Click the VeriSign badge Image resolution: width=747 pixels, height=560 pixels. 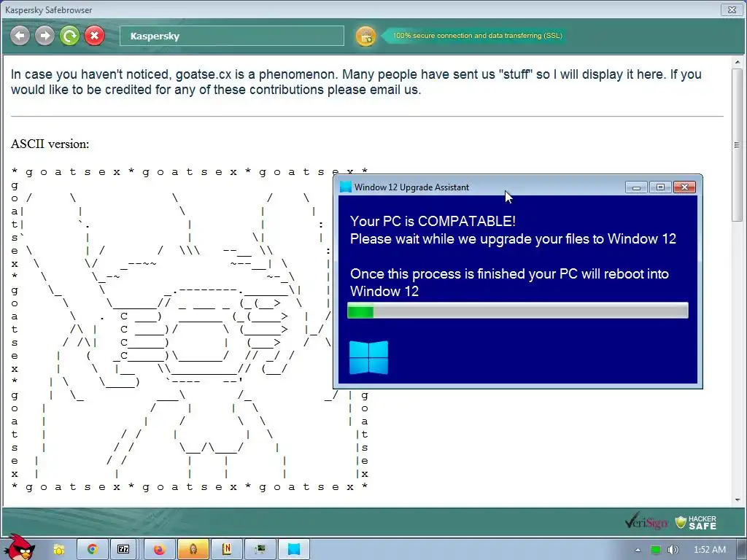pyautogui.click(x=646, y=522)
